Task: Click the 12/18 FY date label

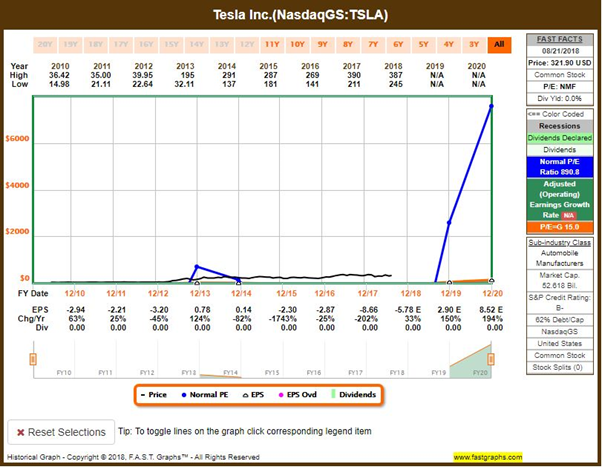Action: [411, 293]
